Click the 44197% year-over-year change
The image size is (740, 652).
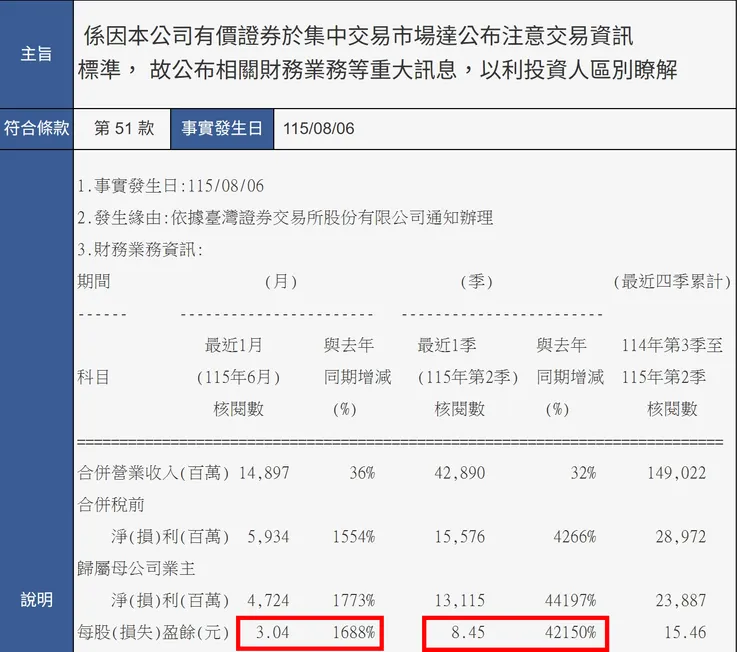click(x=570, y=600)
